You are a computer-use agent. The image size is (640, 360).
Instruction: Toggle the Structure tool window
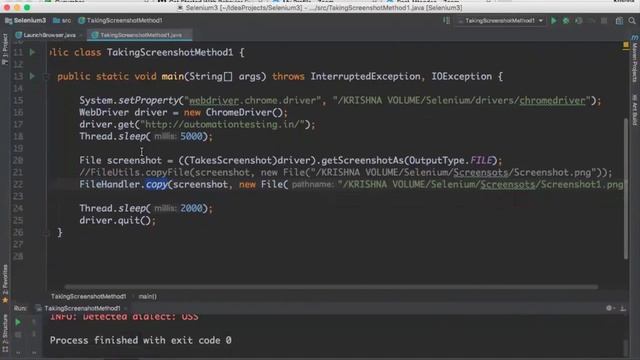tap(5, 333)
